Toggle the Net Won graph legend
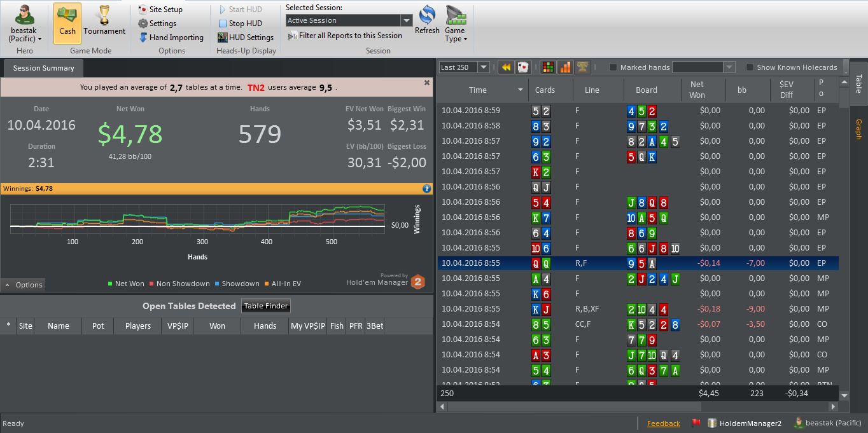 tap(127, 284)
